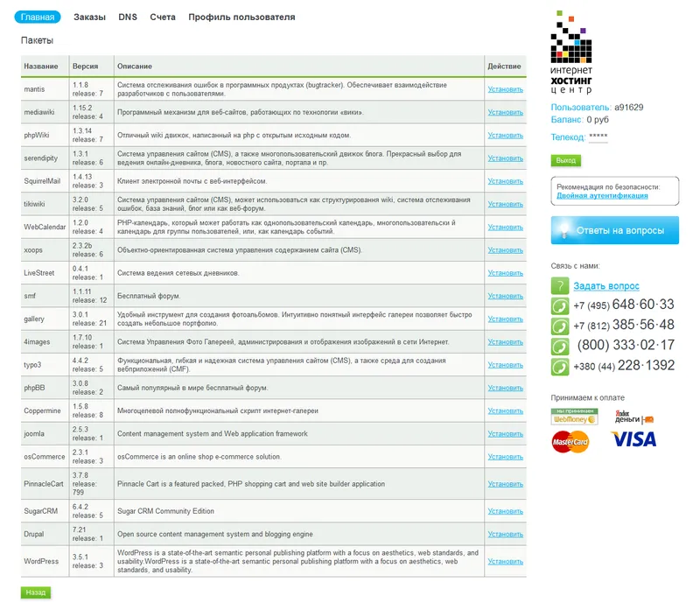The height and width of the screenshot is (610, 700).
Task: Click Установить in the osCommerce row
Action: pos(506,457)
